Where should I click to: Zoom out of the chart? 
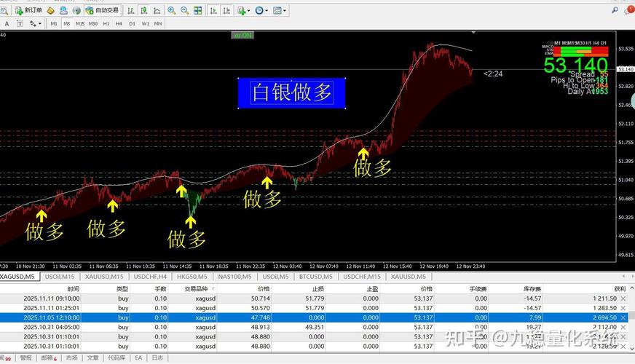[x=185, y=10]
